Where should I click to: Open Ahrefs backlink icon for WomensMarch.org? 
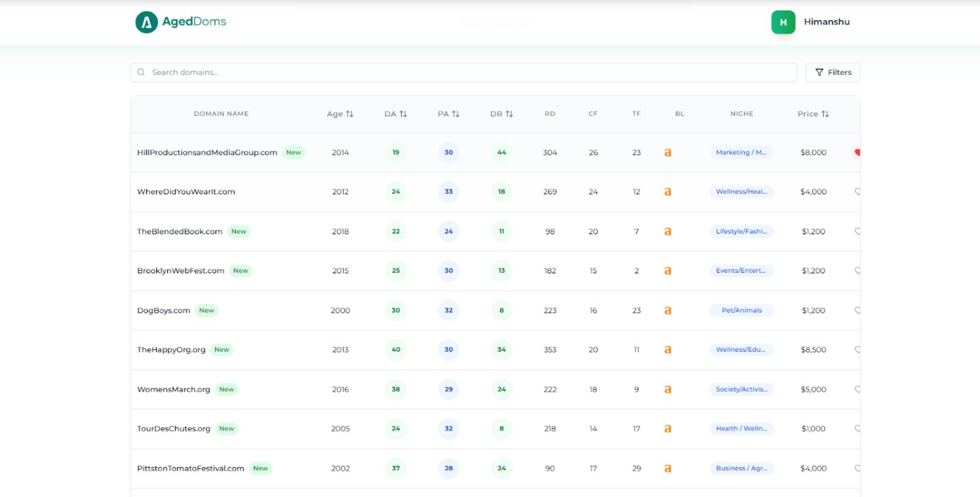[667, 389]
